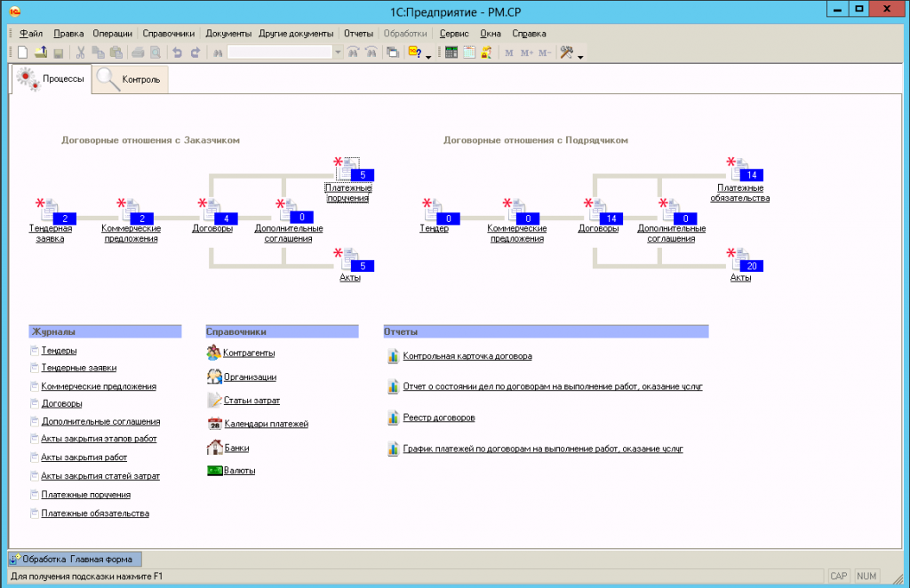
Task: Open the Другие документы menu
Action: tap(296, 34)
